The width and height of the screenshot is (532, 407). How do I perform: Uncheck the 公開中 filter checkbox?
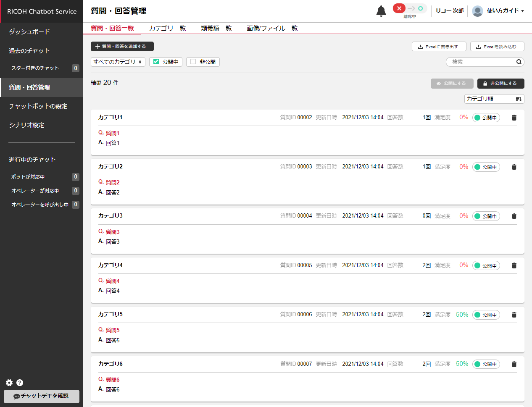coord(156,62)
